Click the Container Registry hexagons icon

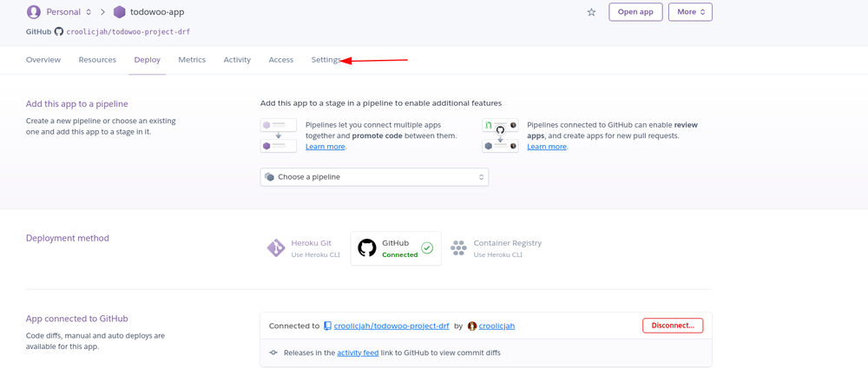click(458, 248)
